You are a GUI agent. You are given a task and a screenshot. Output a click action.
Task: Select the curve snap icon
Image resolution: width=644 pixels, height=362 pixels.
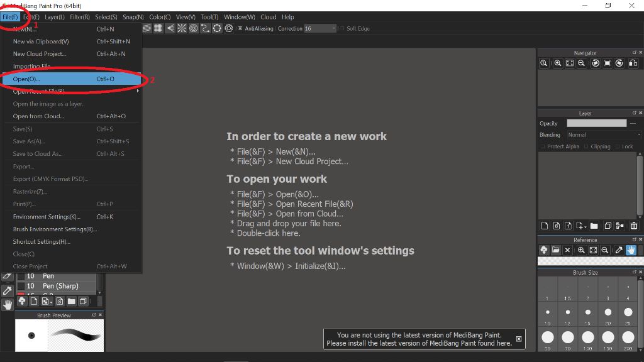point(205,28)
